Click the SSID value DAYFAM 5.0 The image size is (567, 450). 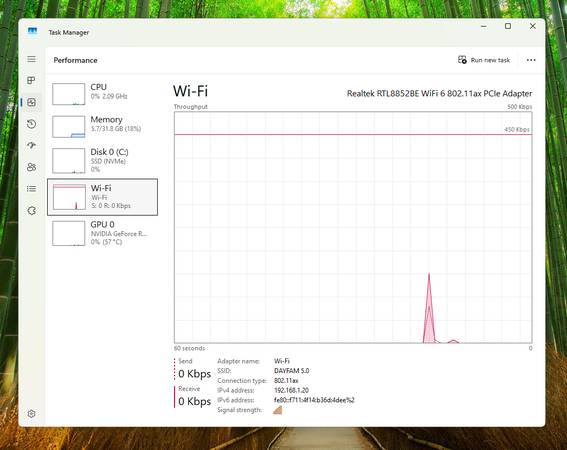click(x=291, y=371)
